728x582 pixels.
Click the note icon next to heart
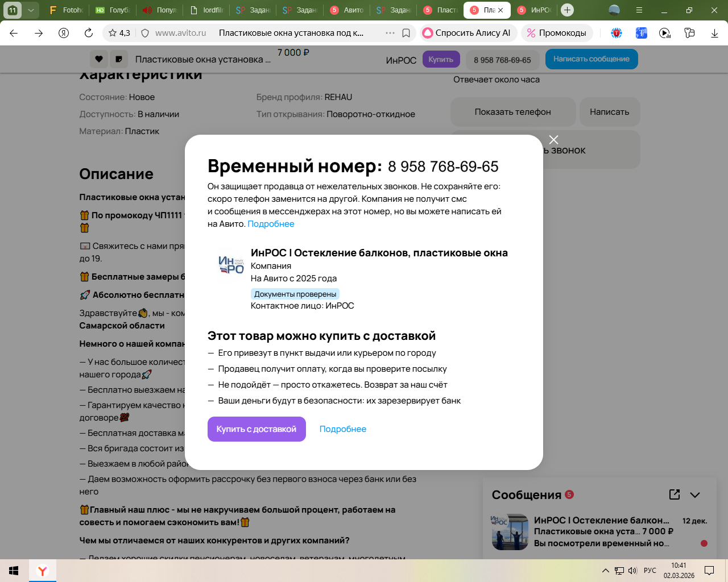119,59
